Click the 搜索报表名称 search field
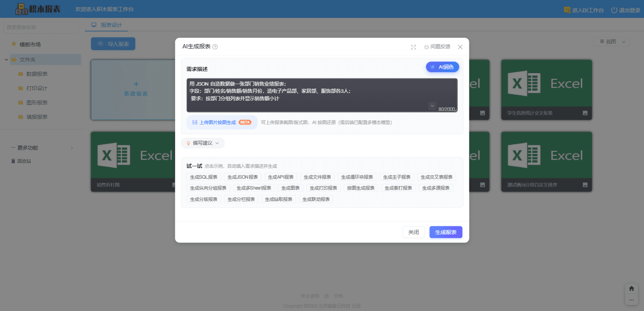 point(42,27)
